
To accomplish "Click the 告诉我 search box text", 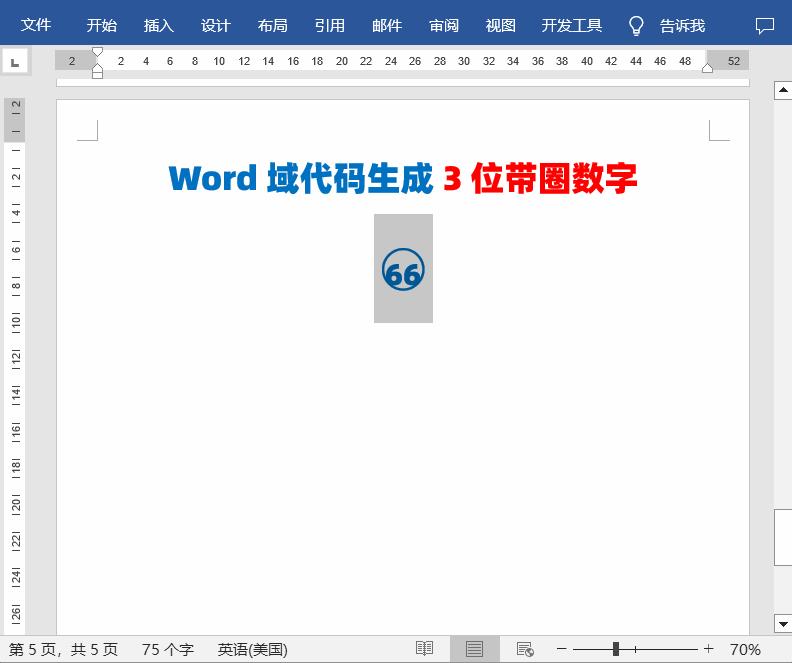I will 682,25.
